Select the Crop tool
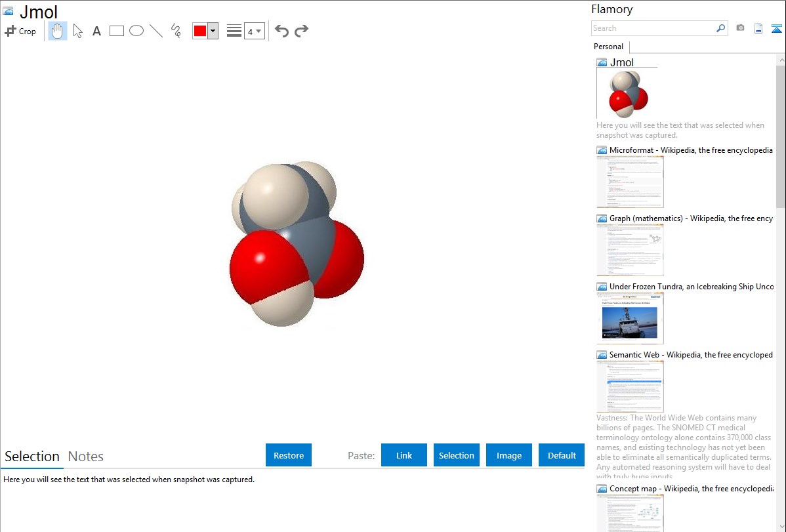The width and height of the screenshot is (786, 532). point(20,31)
